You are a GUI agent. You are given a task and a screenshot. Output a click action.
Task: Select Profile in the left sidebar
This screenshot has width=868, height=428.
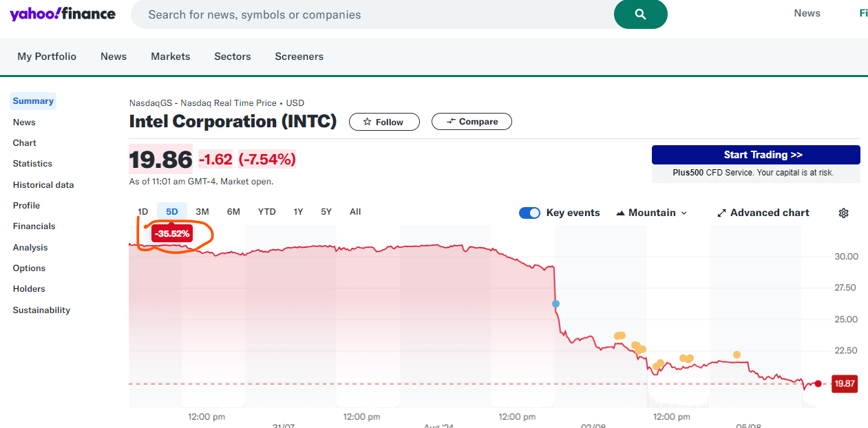point(26,206)
